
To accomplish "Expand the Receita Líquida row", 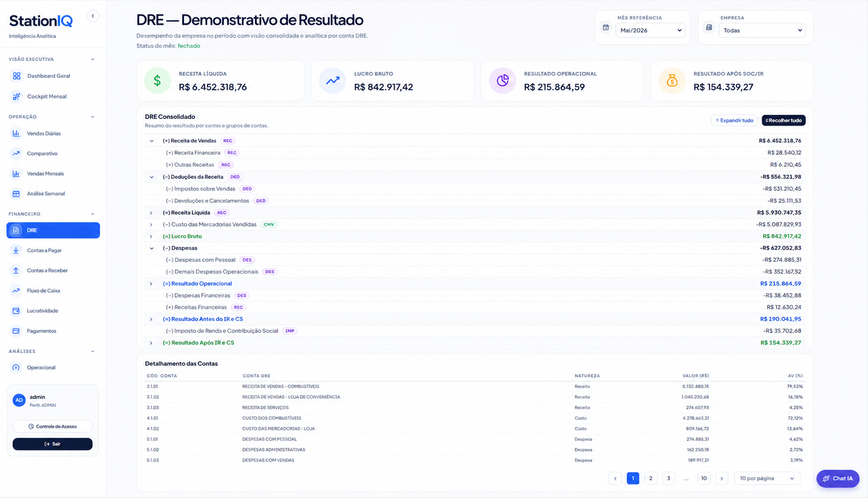I will [x=151, y=213].
